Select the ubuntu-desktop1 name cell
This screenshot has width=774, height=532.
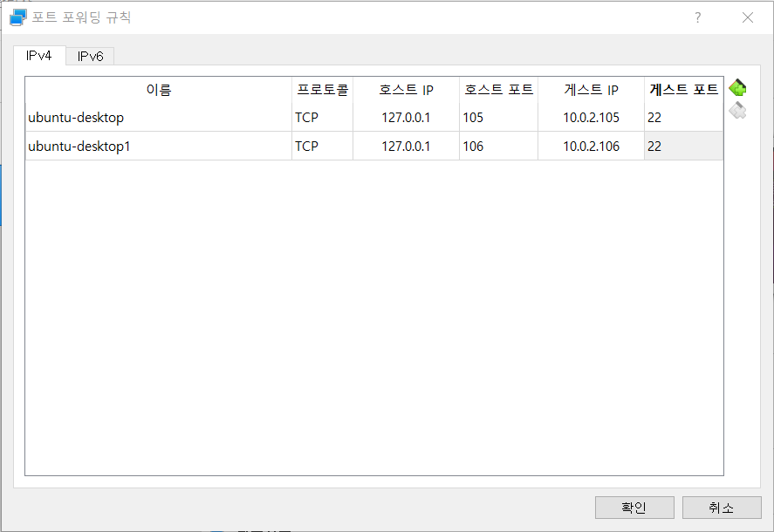159,146
